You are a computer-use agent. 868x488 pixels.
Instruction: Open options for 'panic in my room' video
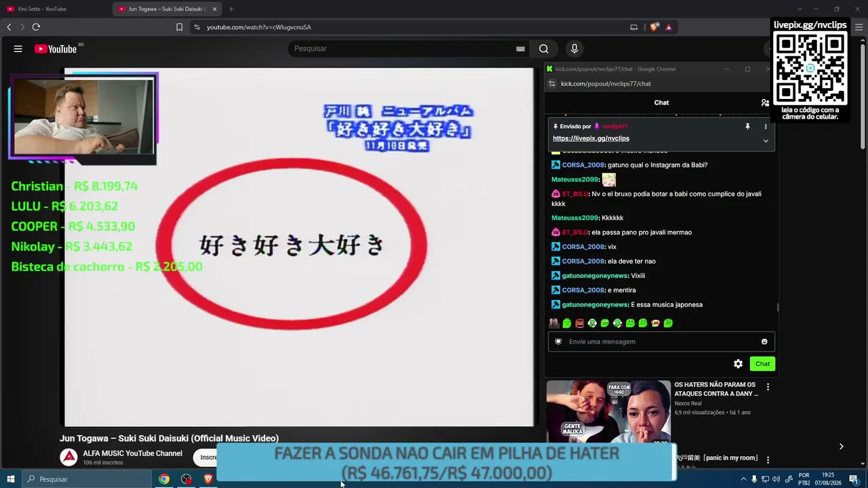coord(768,460)
